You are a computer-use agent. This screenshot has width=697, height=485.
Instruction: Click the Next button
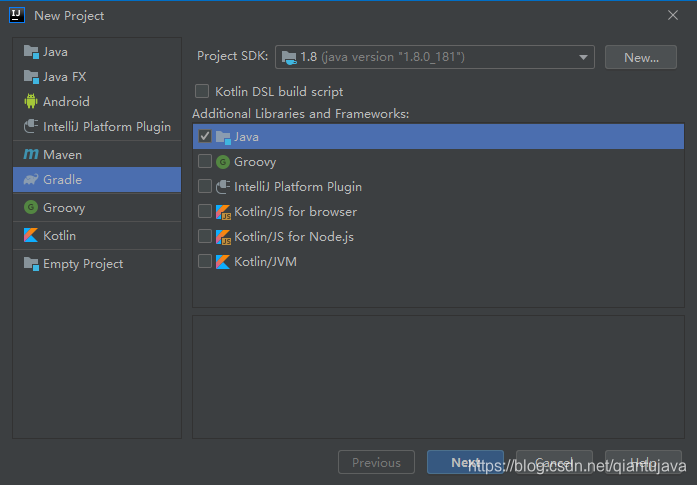pyautogui.click(x=465, y=462)
